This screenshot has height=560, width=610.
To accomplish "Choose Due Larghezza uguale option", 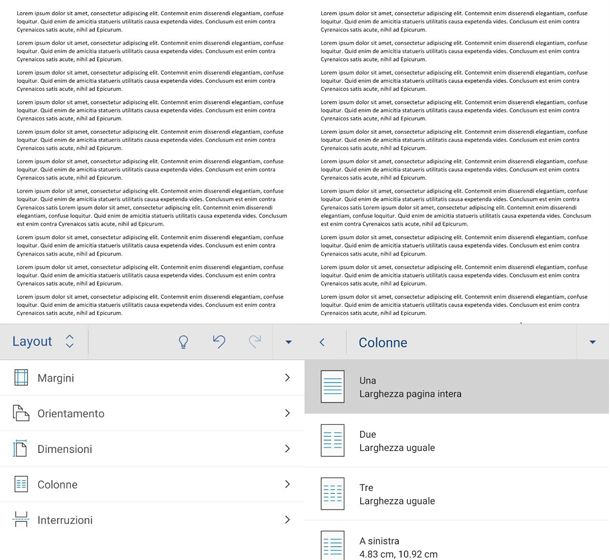I will coord(457,441).
